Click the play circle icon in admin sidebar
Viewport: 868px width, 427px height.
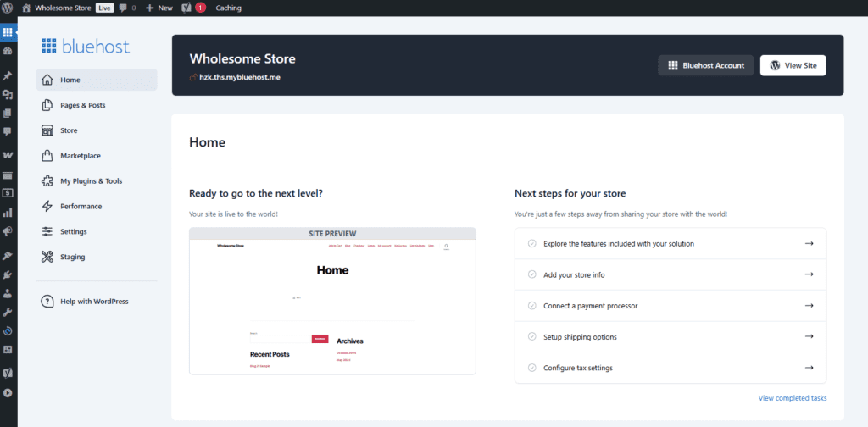click(x=8, y=393)
